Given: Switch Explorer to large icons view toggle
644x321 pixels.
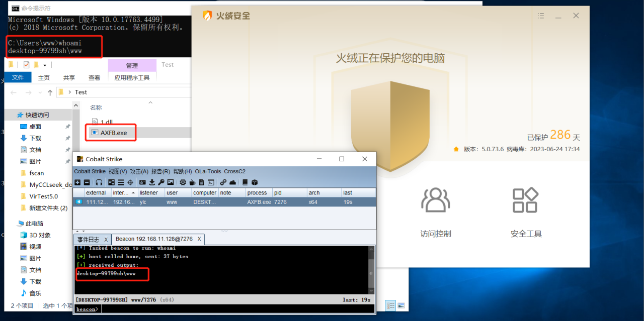Looking at the screenshot, I should [x=401, y=305].
